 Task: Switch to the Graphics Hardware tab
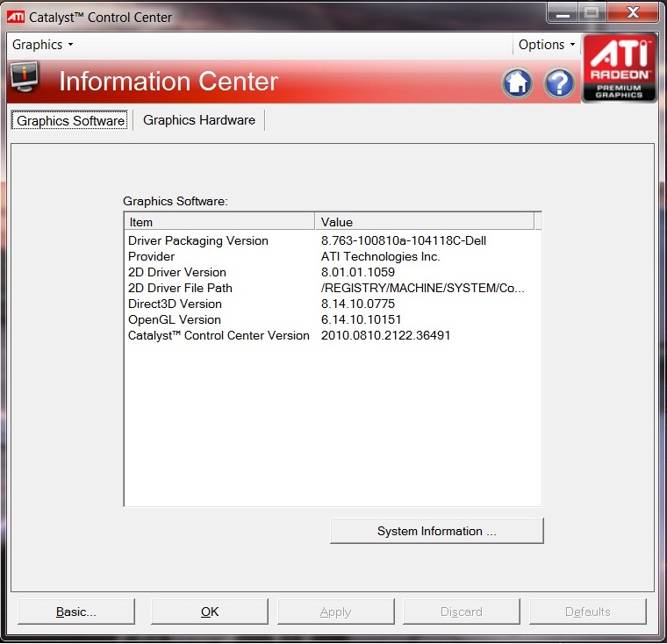click(199, 120)
